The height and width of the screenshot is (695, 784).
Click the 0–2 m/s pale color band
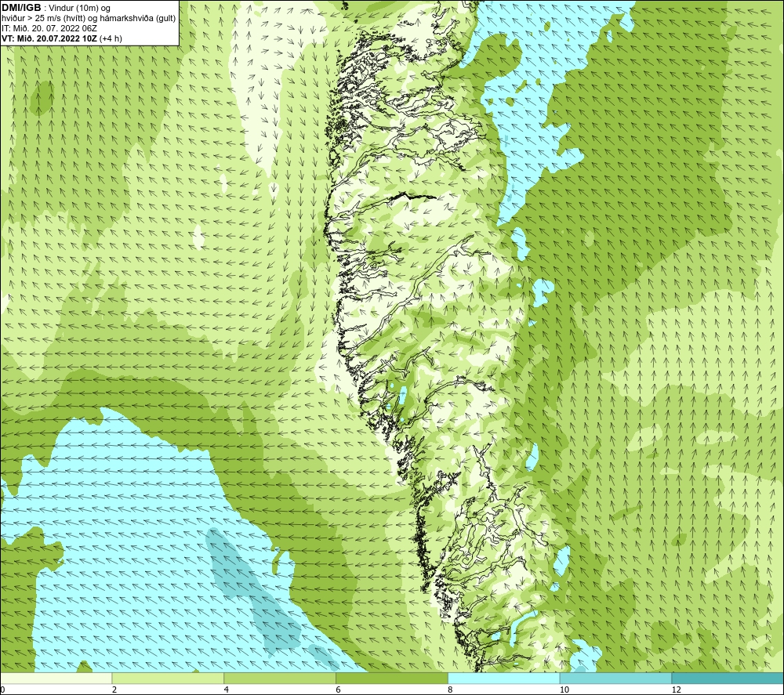[x=56, y=679]
